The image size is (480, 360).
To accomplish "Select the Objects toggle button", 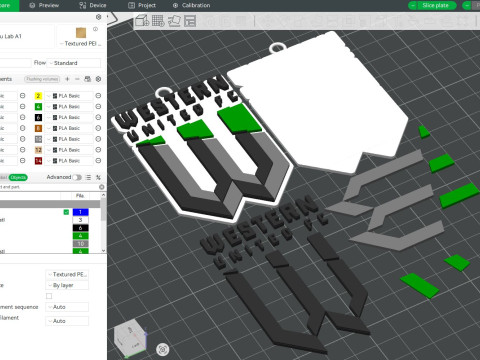I will [x=18, y=177].
